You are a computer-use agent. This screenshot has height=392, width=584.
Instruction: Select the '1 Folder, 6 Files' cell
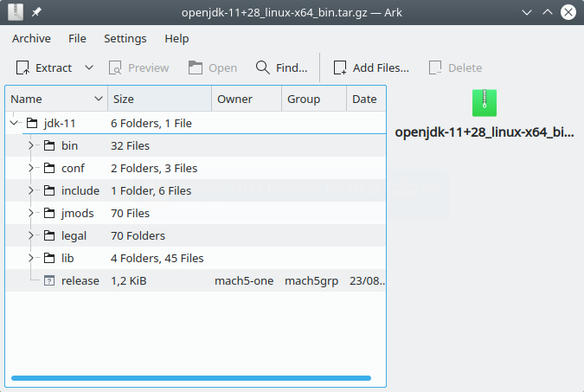tap(151, 190)
